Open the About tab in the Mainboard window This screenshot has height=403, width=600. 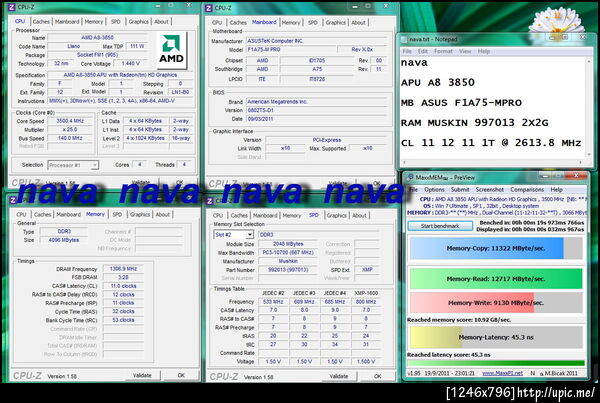358,23
